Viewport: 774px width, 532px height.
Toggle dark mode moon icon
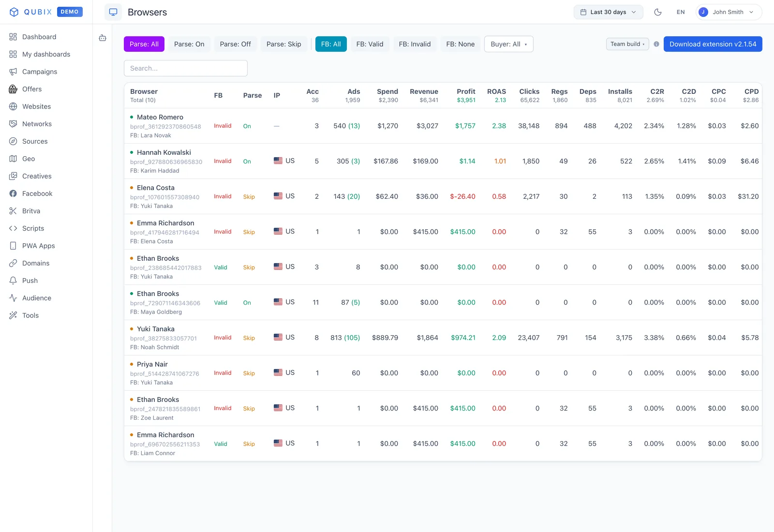[x=658, y=12]
